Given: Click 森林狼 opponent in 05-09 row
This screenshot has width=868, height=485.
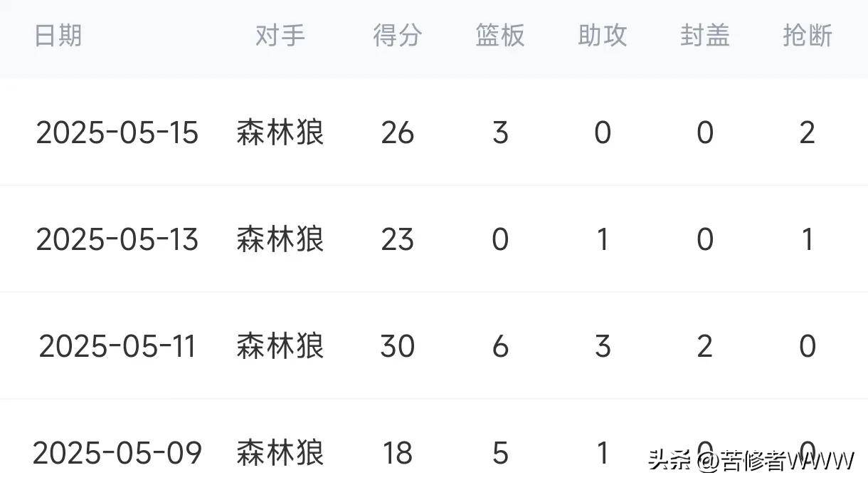Looking at the screenshot, I should point(280,453).
